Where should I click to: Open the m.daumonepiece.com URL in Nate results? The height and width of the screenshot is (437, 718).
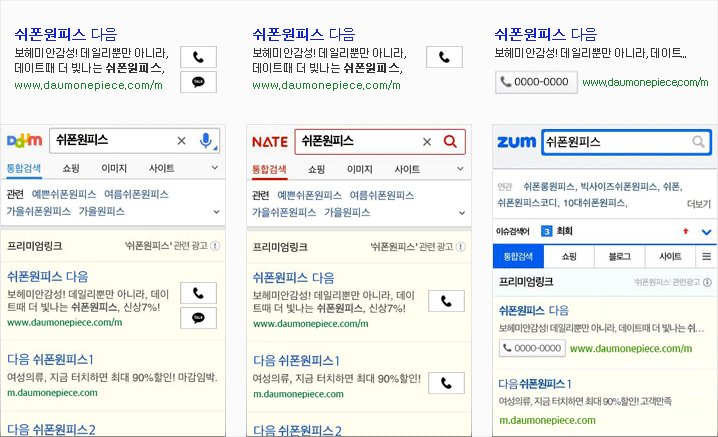point(298,394)
